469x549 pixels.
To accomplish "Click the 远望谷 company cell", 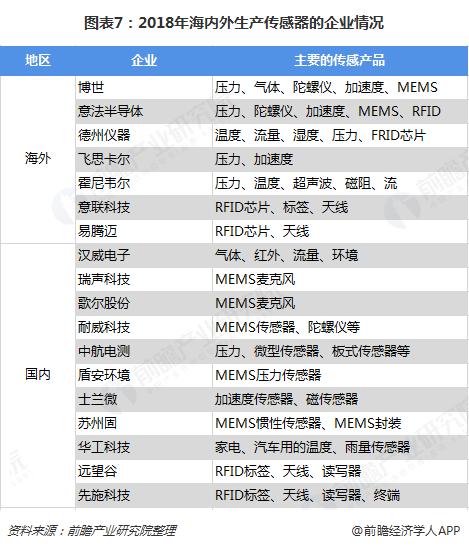I will (144, 471).
